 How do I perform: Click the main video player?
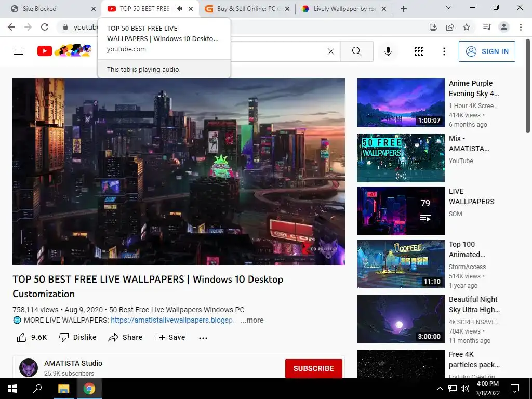(179, 171)
